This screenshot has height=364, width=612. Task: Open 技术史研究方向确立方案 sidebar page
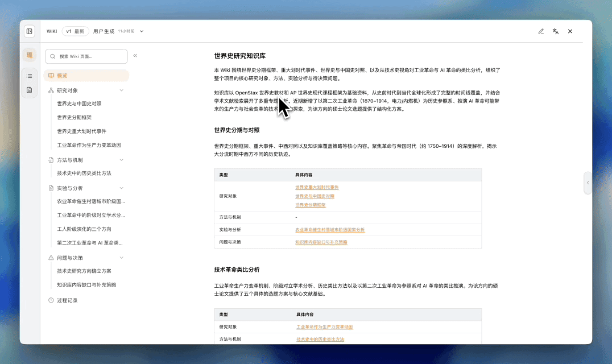[x=84, y=271]
